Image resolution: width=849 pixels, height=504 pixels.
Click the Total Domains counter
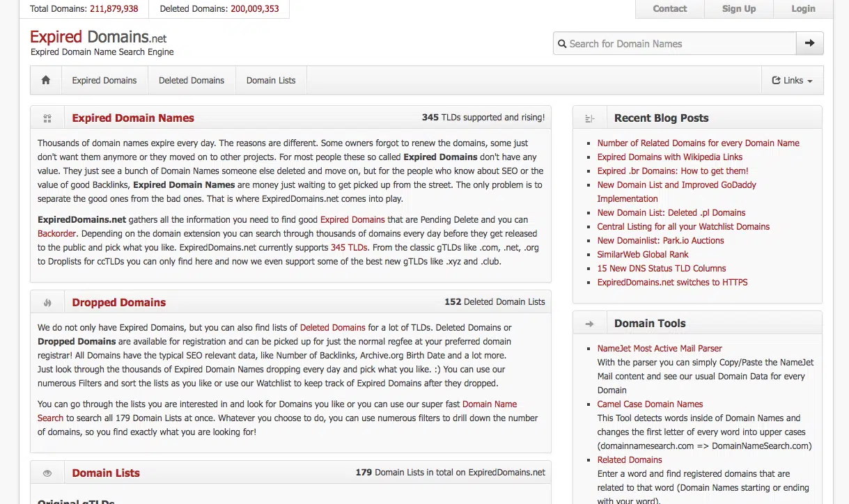tap(84, 9)
